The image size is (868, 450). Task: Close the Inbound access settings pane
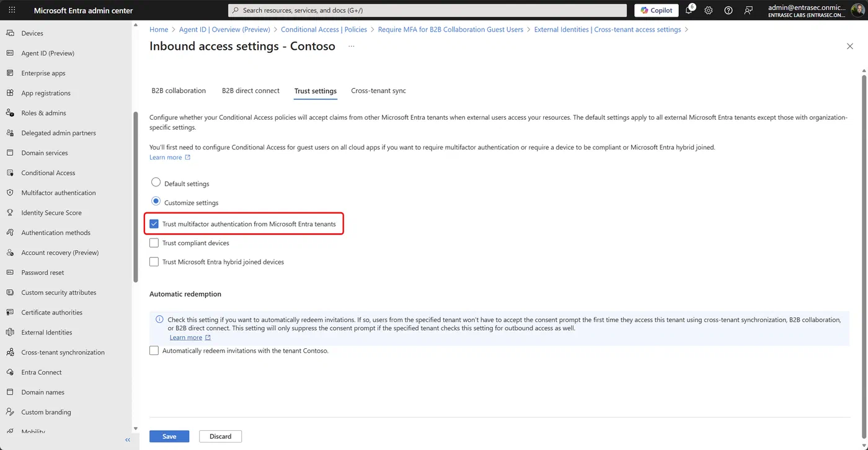click(x=850, y=47)
